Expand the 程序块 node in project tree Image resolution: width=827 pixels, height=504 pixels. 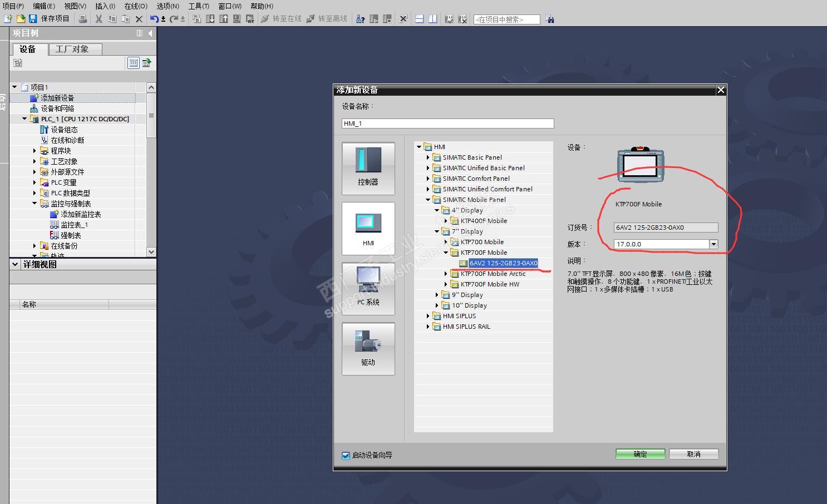35,151
